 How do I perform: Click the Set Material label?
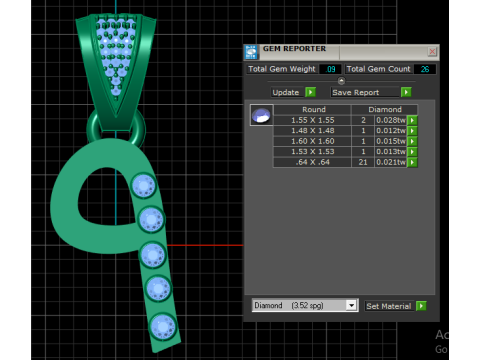click(x=388, y=306)
